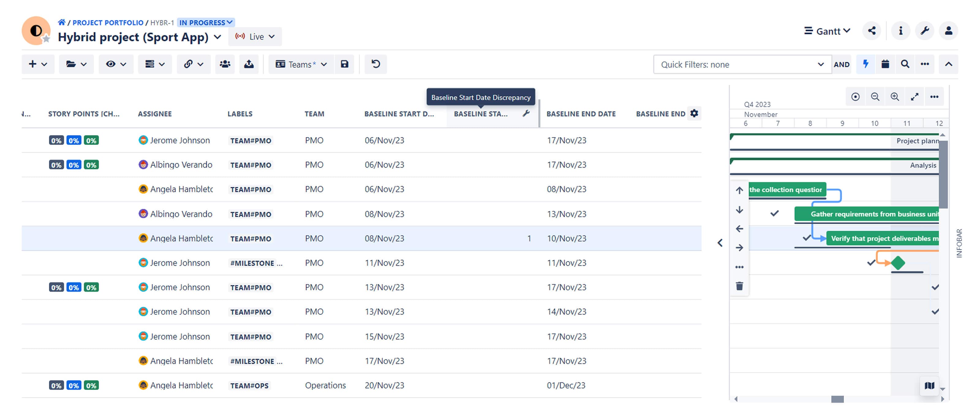Open the INFOBAR side panel
Viewport: 980px width, 415px height.
[x=959, y=243]
